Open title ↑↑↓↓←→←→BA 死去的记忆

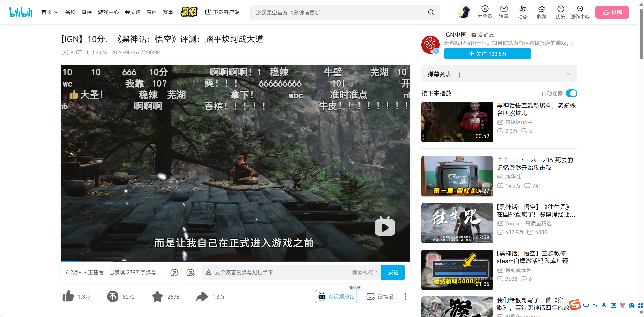click(x=535, y=164)
